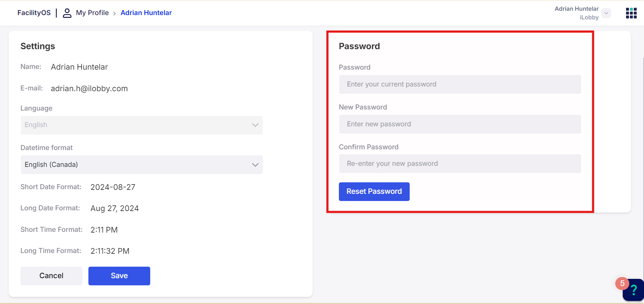Open the Language dropdown
This screenshot has height=304, width=644.
142,125
